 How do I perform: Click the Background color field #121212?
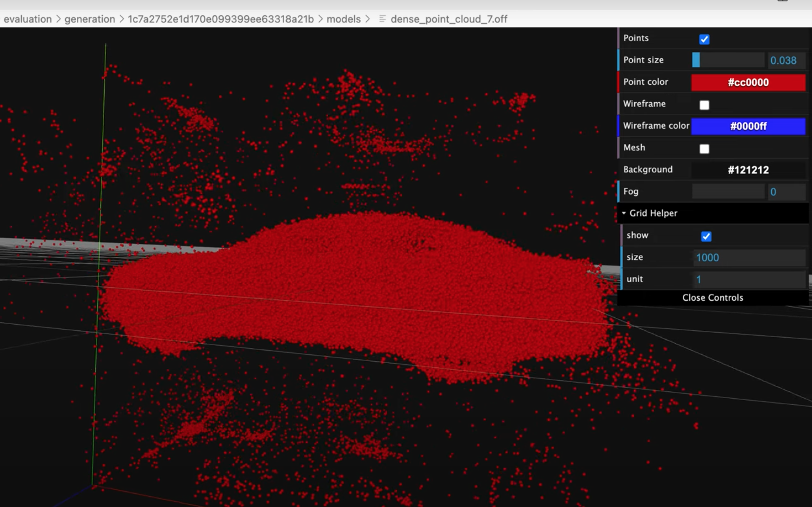748,170
